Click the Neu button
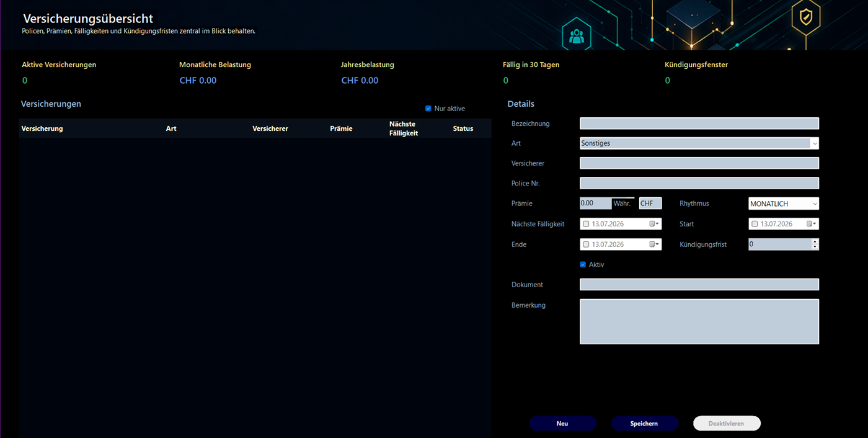This screenshot has width=868, height=438. [x=562, y=423]
